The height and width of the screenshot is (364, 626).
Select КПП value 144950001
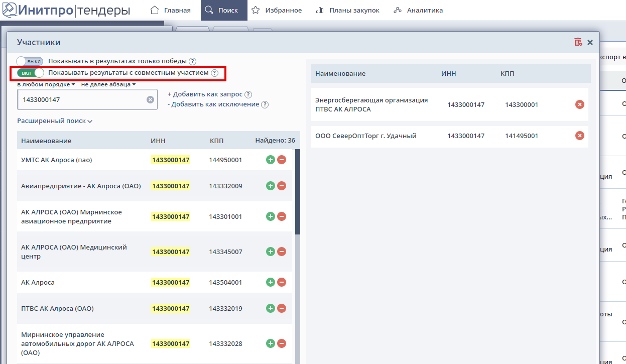225,160
